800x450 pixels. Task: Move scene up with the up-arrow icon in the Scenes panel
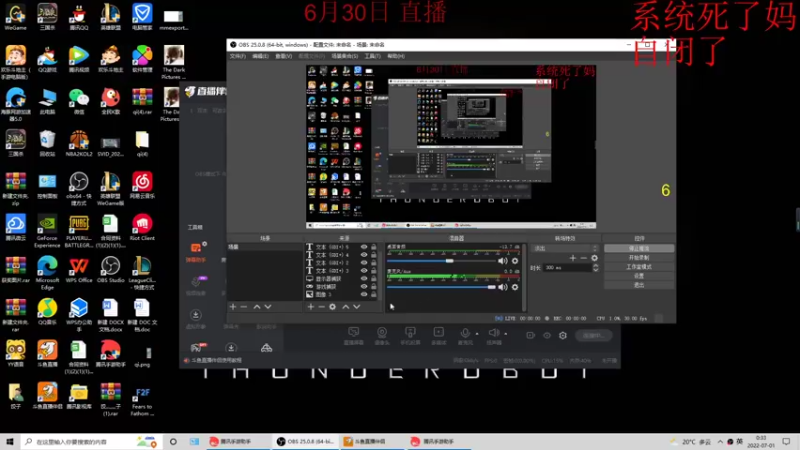coord(257,307)
